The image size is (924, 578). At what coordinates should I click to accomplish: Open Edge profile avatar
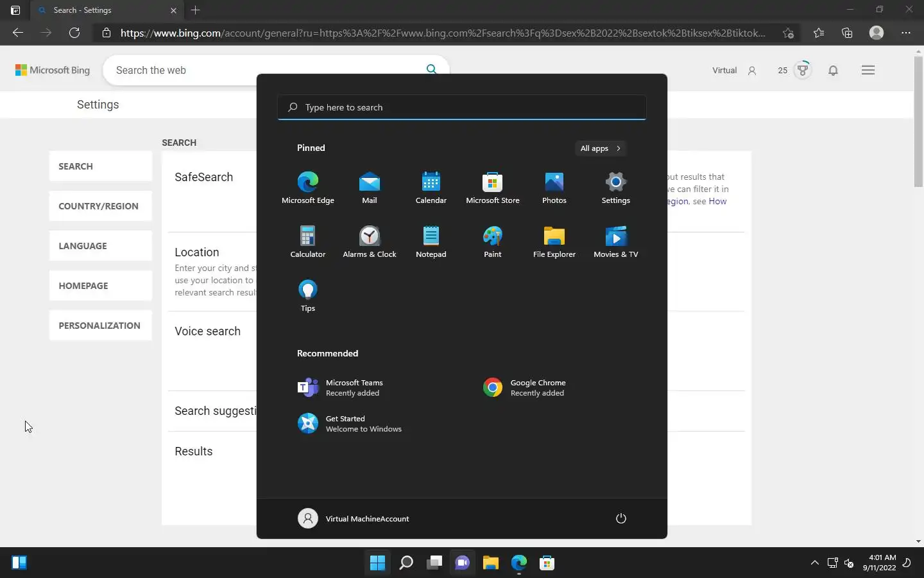[x=877, y=33]
